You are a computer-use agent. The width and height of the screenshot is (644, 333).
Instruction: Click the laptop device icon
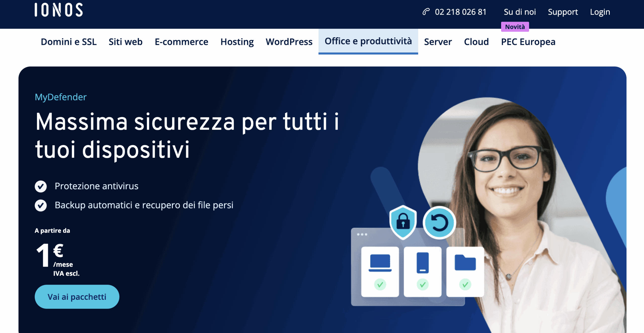pos(380,263)
